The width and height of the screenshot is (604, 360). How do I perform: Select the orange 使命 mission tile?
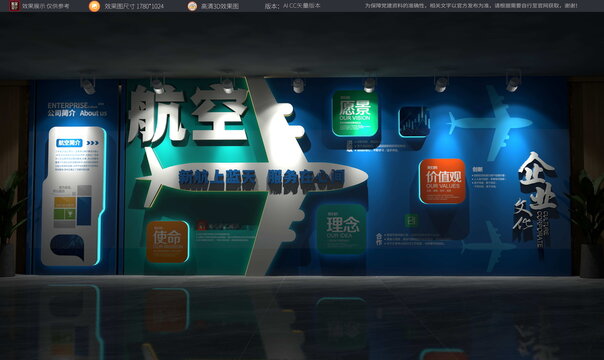click(x=167, y=241)
